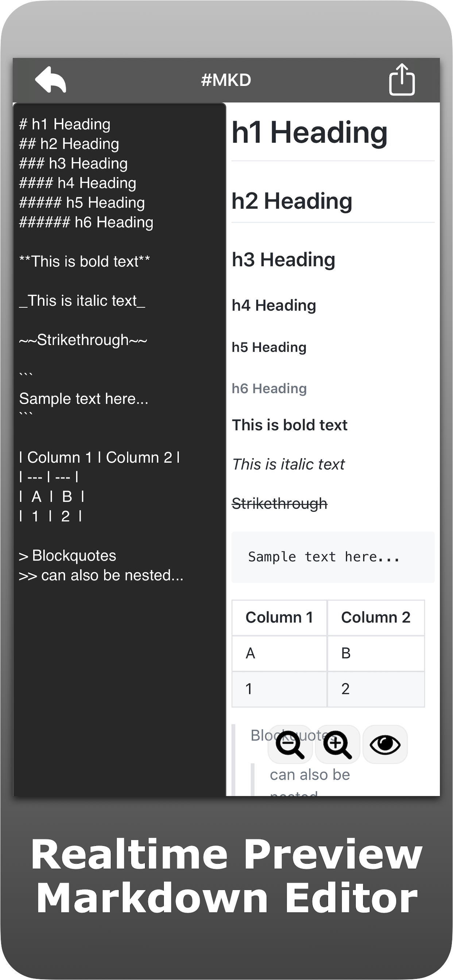Select the #MKD title in header
Image resolution: width=453 pixels, height=980 pixels.
(226, 80)
